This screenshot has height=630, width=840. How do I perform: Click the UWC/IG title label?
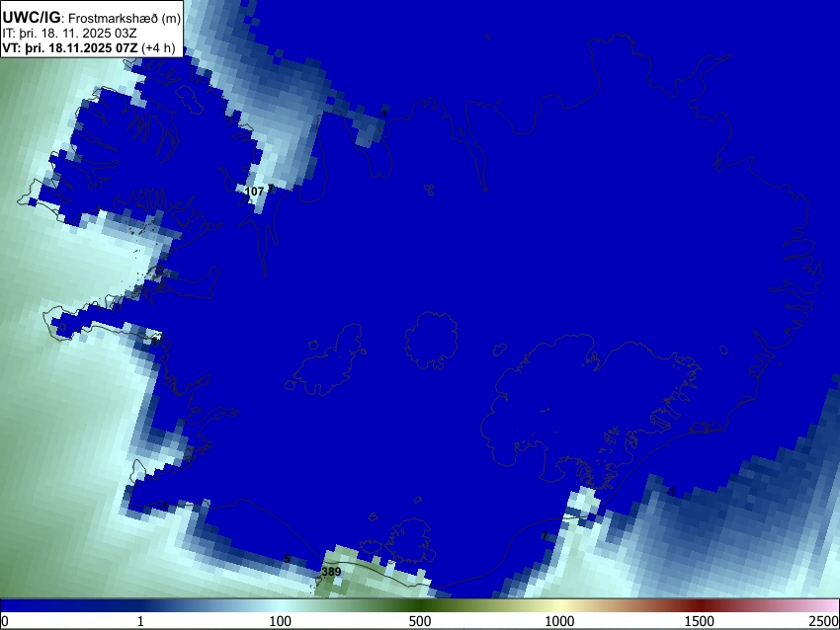pyautogui.click(x=31, y=17)
